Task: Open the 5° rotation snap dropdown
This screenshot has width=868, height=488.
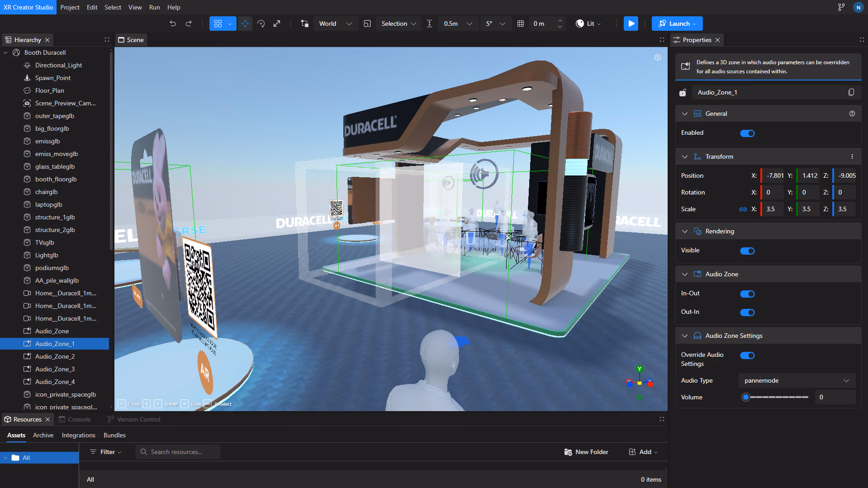Action: point(495,24)
